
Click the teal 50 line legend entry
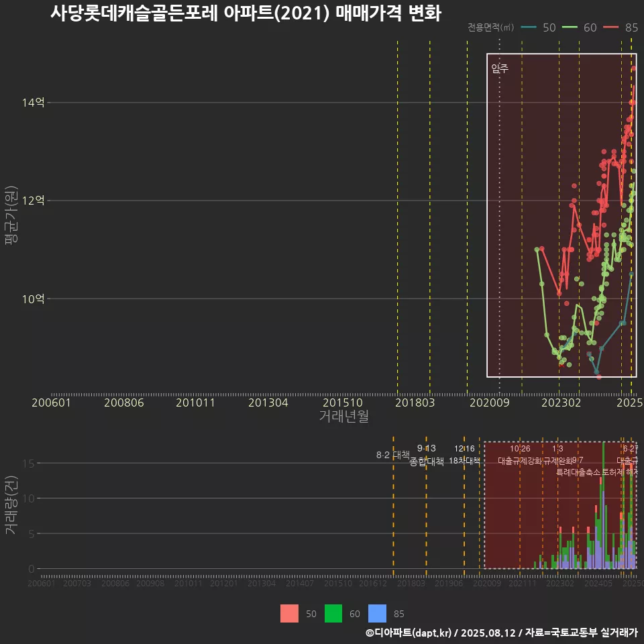[x=538, y=28]
